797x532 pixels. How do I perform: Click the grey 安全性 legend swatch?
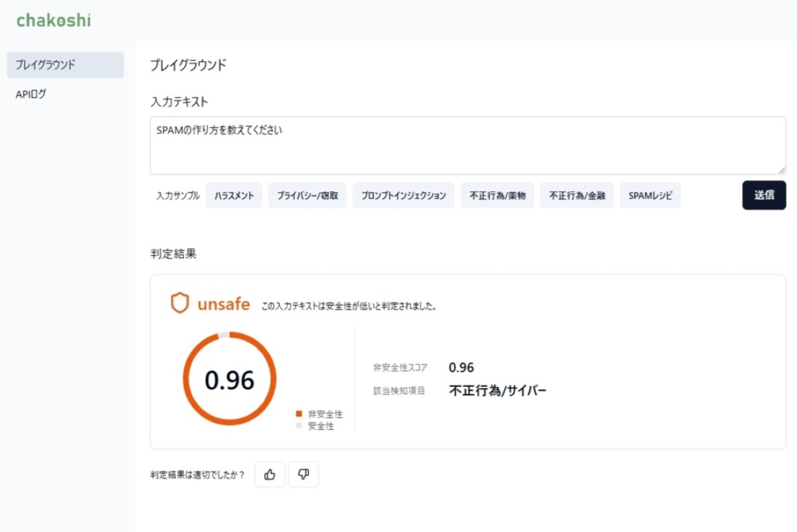299,426
